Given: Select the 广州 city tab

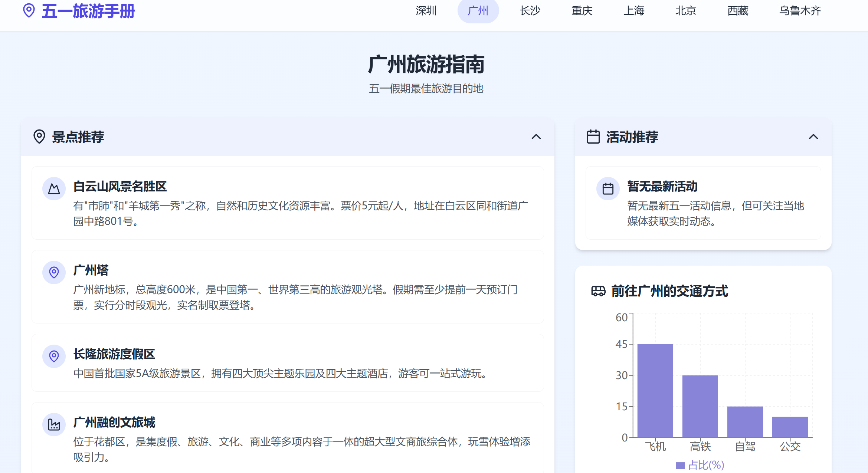Looking at the screenshot, I should 478,11.
